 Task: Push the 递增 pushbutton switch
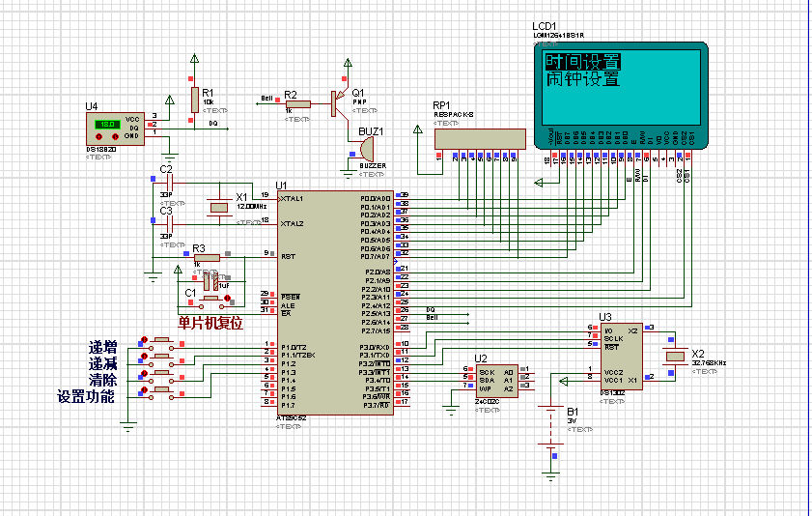163,341
